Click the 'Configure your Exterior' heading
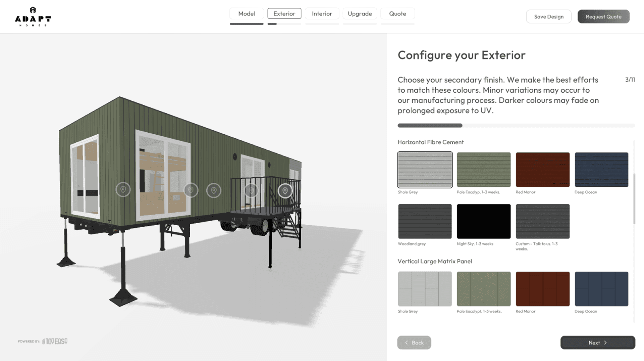This screenshot has width=644, height=361. pos(462,55)
